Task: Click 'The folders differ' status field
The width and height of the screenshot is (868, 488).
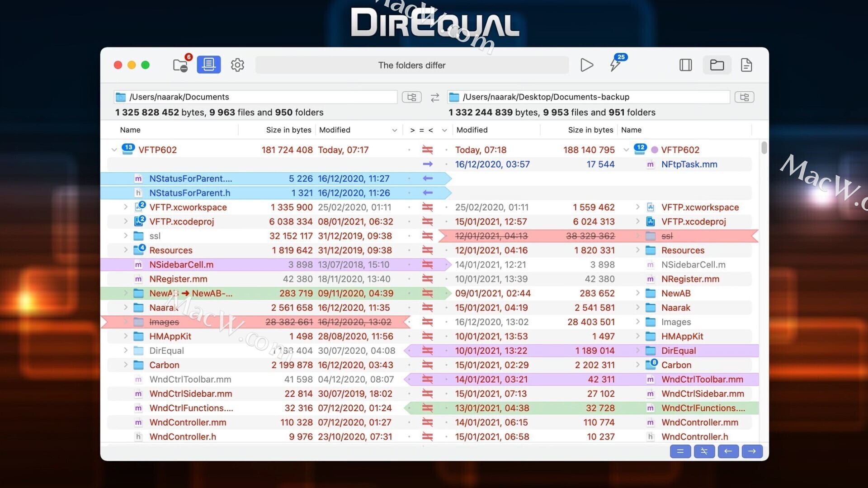Action: tap(412, 65)
